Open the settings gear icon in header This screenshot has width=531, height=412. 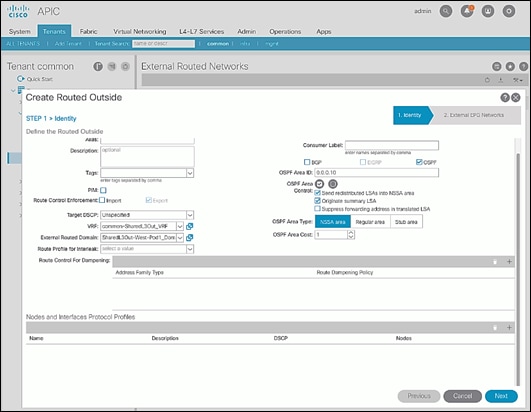coord(509,11)
